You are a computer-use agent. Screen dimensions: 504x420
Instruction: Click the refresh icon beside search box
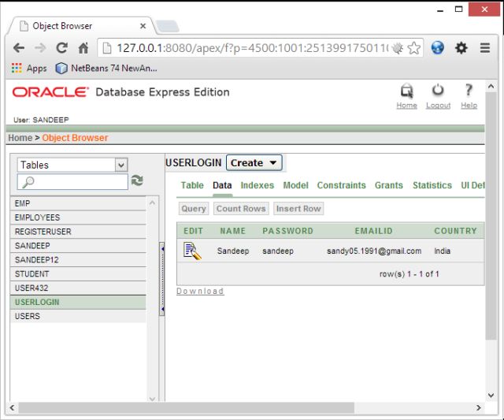pos(137,180)
